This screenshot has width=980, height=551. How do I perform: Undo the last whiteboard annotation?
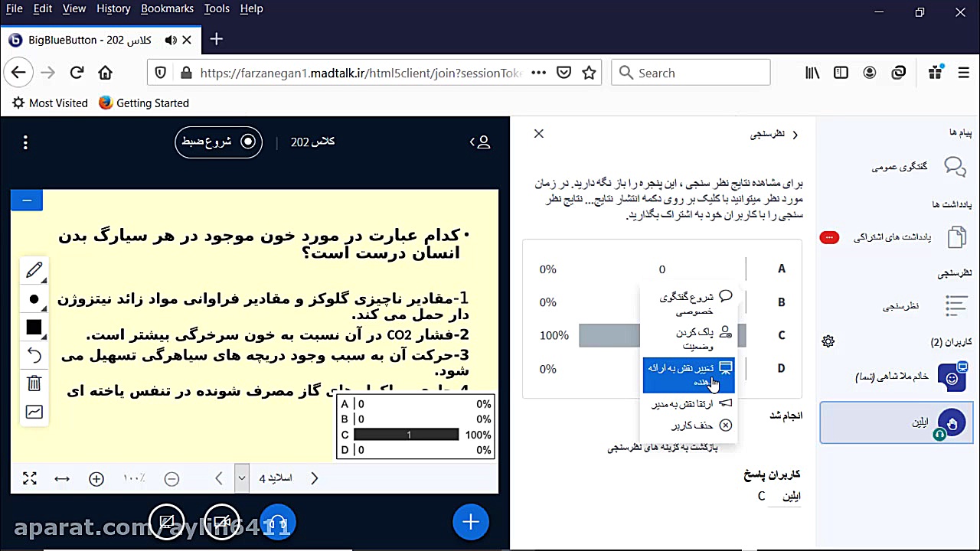[x=34, y=356]
